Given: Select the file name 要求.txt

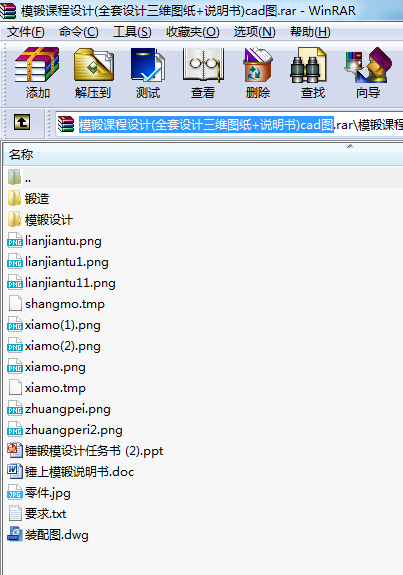Looking at the screenshot, I should tap(45, 513).
